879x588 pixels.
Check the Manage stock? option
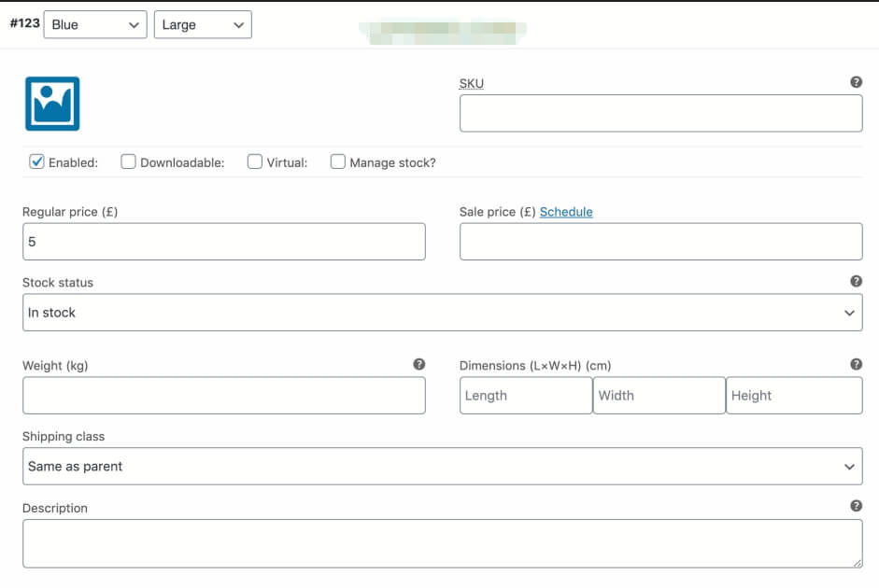[338, 161]
